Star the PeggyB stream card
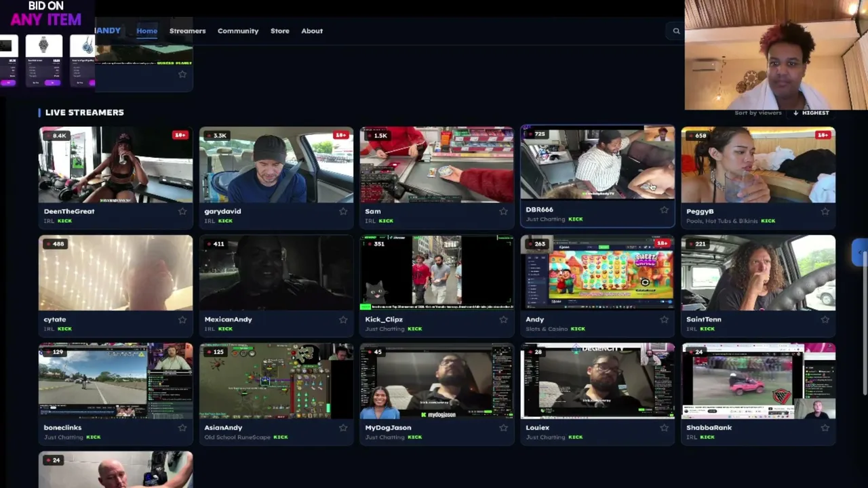868x488 pixels. (x=825, y=211)
